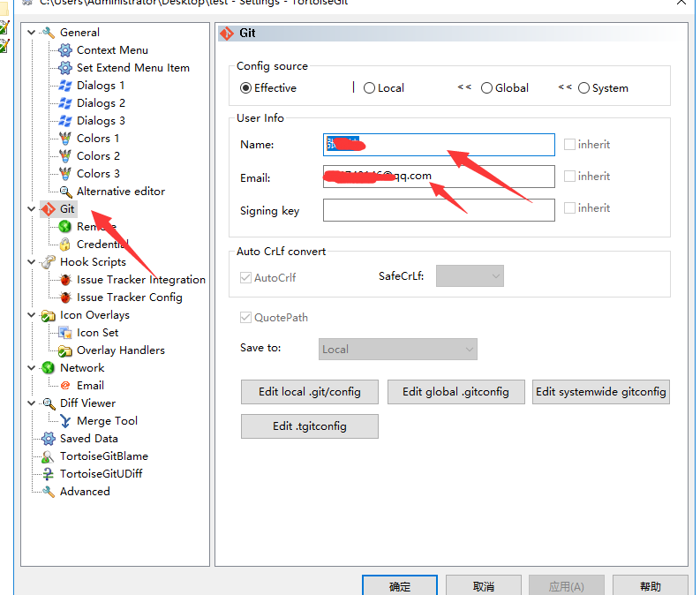Click the Hook Scripts icon
The image size is (700, 595).
[49, 262]
